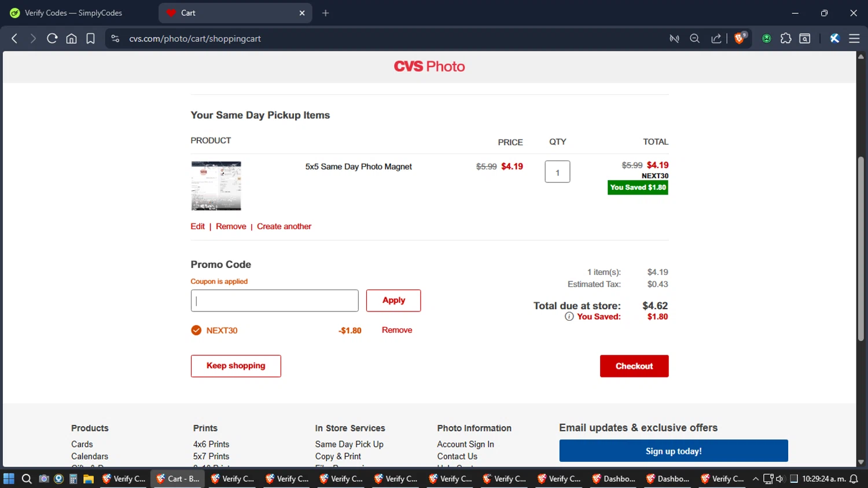Click the scrollbar down arrow
Image resolution: width=868 pixels, height=488 pixels.
coord(861,462)
